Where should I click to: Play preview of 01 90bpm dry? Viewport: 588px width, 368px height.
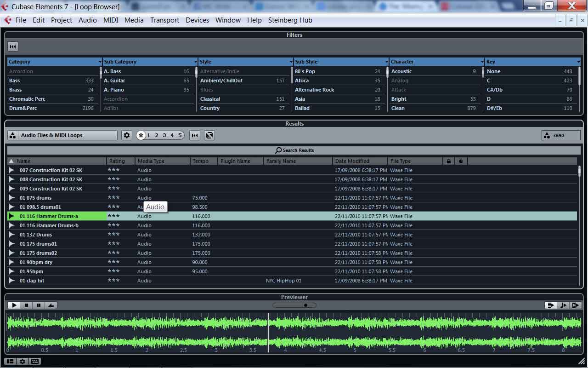tap(12, 262)
